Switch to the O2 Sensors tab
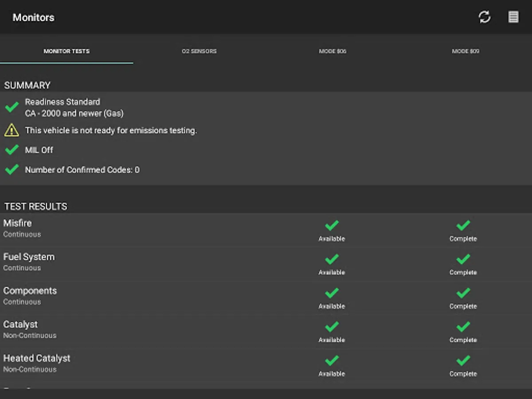Image resolution: width=532 pixels, height=399 pixels. click(199, 51)
